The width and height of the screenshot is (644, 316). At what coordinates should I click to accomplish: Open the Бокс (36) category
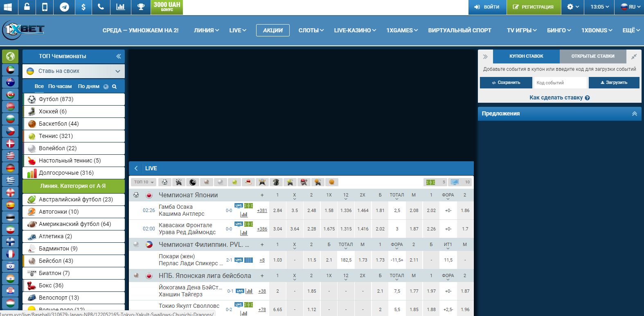pos(74,285)
